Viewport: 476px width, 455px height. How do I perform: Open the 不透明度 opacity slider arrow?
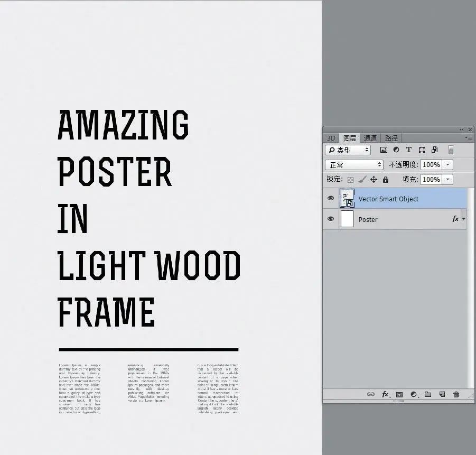[x=447, y=165]
